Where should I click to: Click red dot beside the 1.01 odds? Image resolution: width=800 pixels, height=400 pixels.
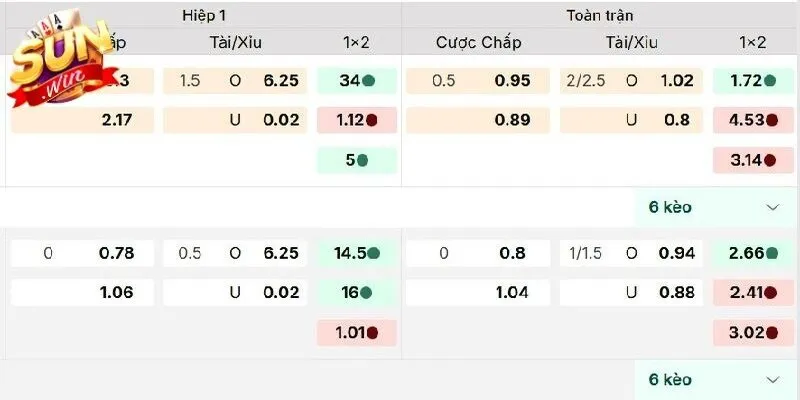pyautogui.click(x=371, y=333)
